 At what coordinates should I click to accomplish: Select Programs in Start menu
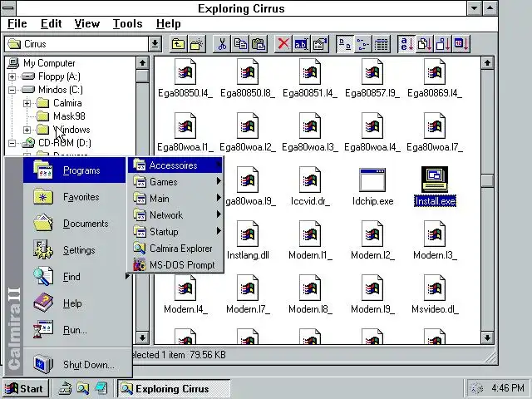[x=74, y=170]
